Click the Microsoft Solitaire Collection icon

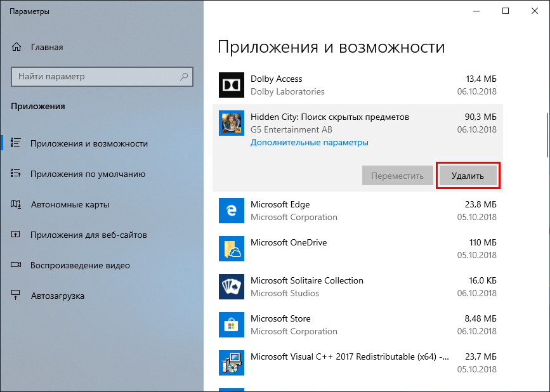point(232,287)
